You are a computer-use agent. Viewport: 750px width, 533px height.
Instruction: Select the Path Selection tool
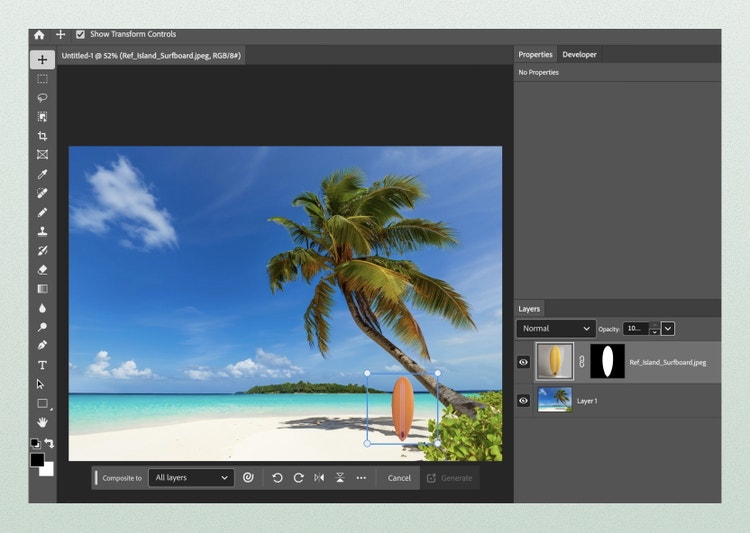41,384
